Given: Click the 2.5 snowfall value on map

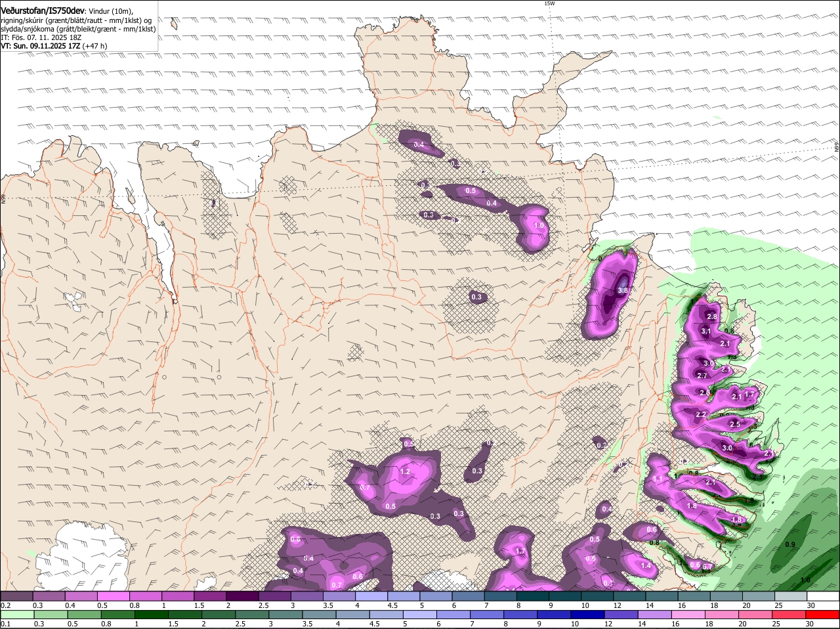Looking at the screenshot, I should pyautogui.click(x=735, y=424).
